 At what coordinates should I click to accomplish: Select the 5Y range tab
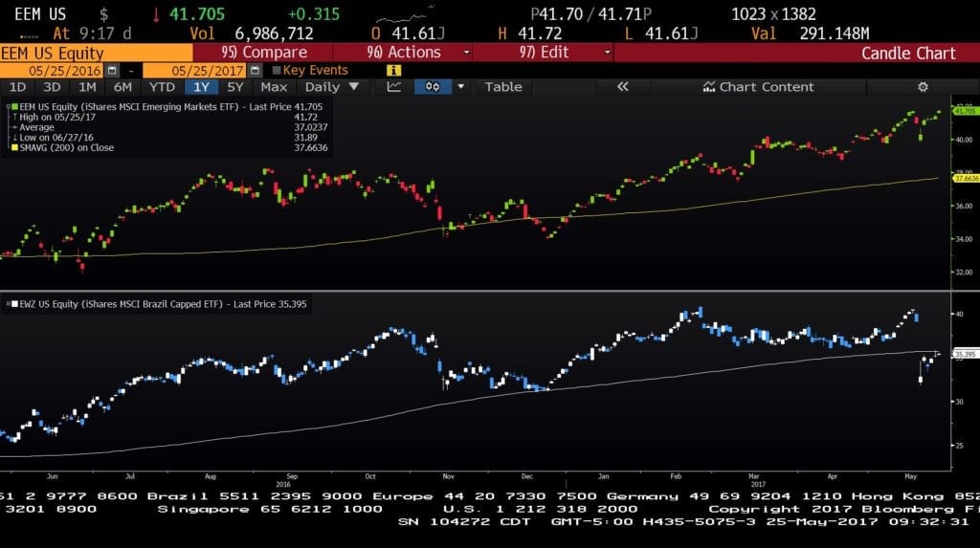[235, 87]
